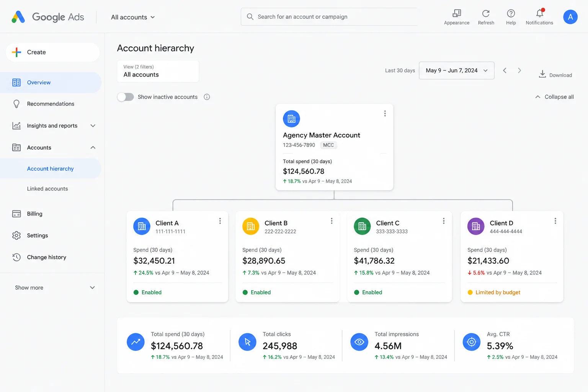Go to previous date range arrow
Image resolution: width=588 pixels, height=392 pixels.
point(505,70)
